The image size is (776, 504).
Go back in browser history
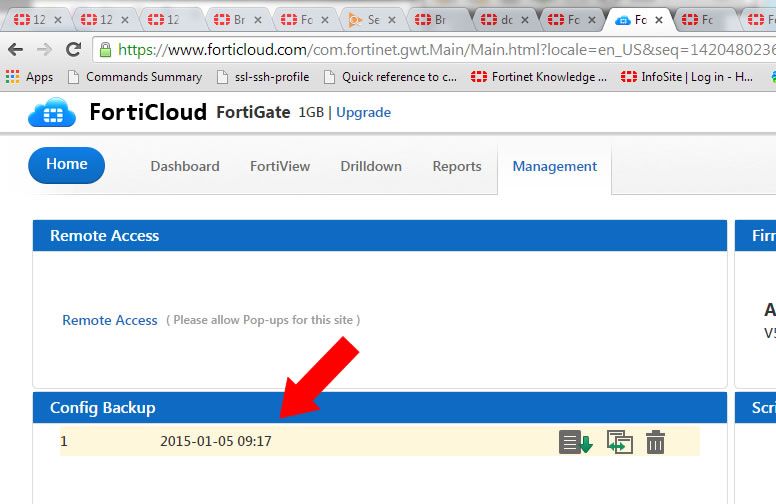pos(15,50)
